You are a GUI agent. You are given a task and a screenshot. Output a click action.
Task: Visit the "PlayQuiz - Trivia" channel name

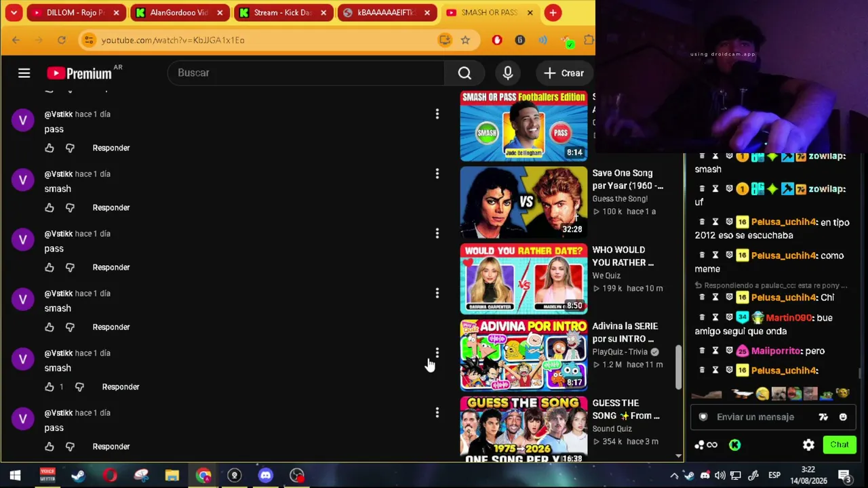tap(620, 352)
